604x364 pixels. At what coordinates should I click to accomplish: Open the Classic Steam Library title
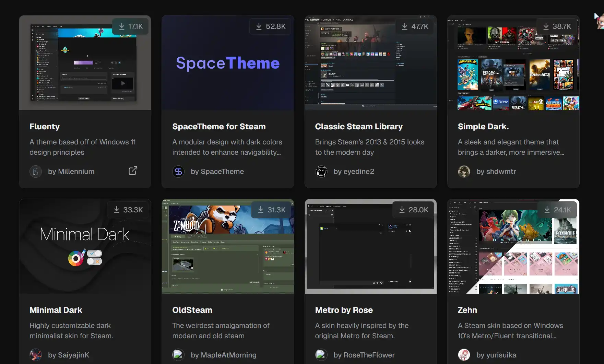(x=359, y=127)
